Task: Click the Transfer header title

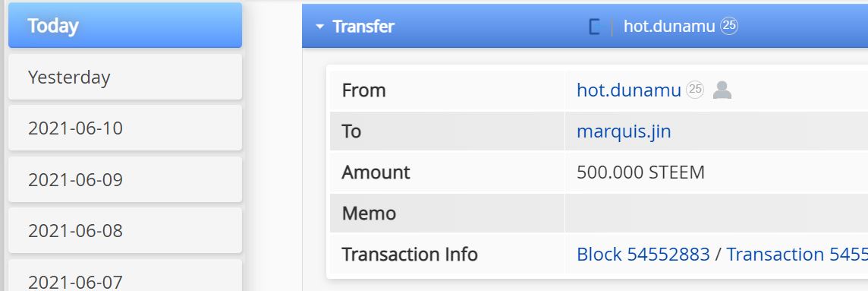Action: 363,26
